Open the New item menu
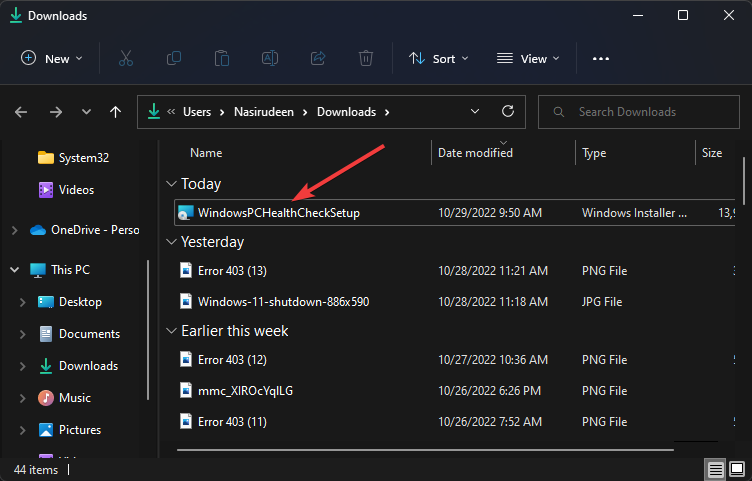Screen dimensions: 752x481 (52, 59)
